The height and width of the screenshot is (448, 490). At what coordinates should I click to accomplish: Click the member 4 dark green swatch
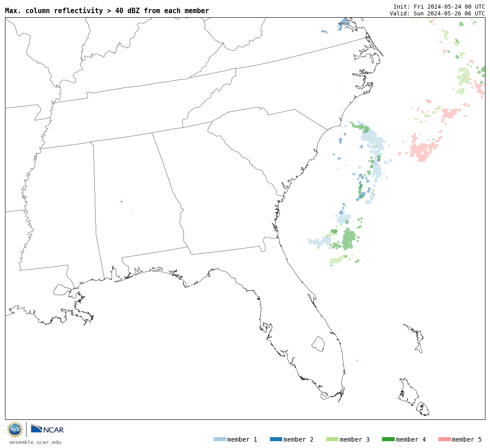(388, 439)
